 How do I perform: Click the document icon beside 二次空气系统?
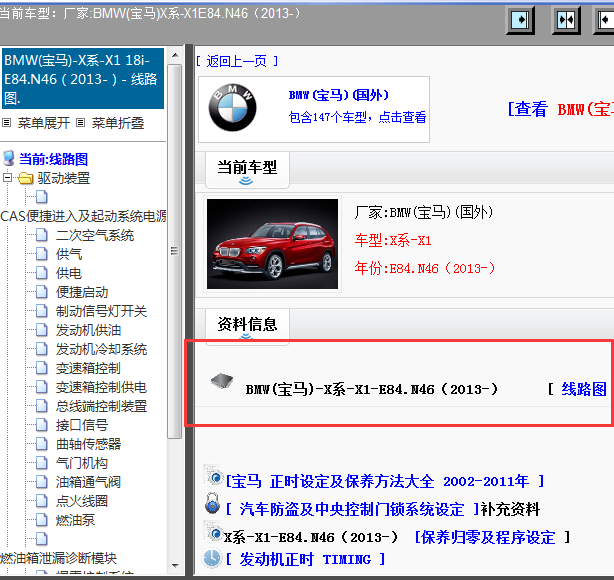point(42,235)
